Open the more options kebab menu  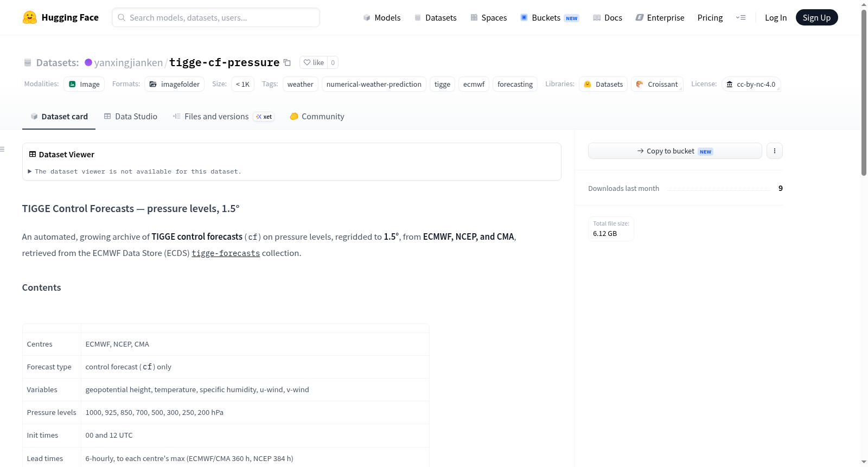[x=775, y=151]
